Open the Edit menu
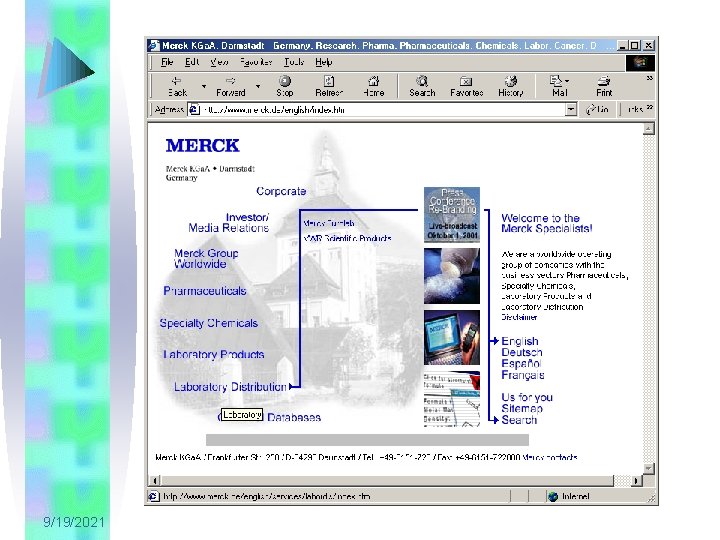This screenshot has width=720, height=540. [x=192, y=62]
